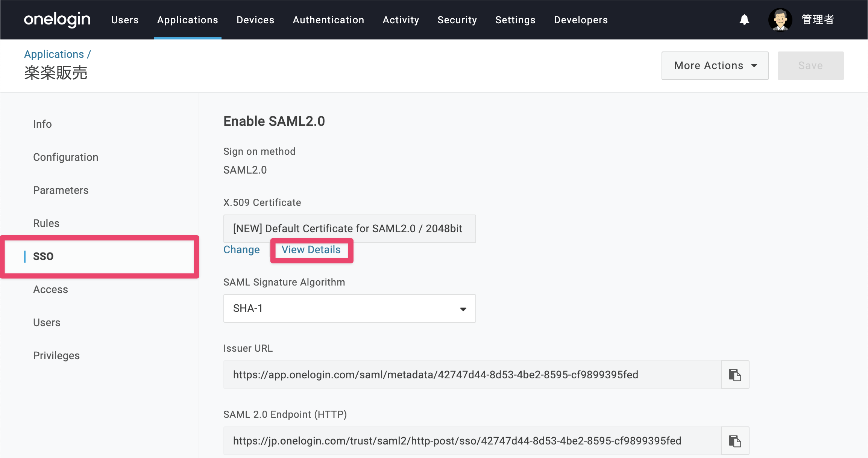Open the Applications top menu
Viewport: 868px width, 458px height.
pos(188,20)
